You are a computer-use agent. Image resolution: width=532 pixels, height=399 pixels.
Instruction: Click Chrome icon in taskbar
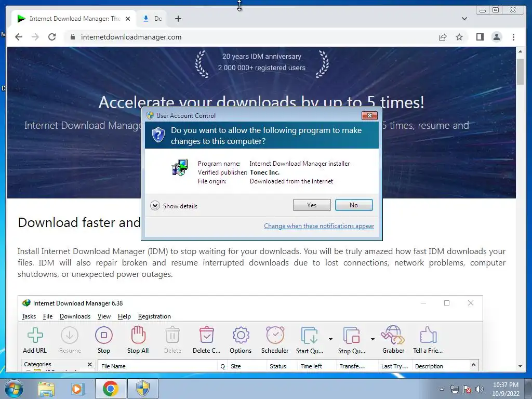[x=111, y=389]
